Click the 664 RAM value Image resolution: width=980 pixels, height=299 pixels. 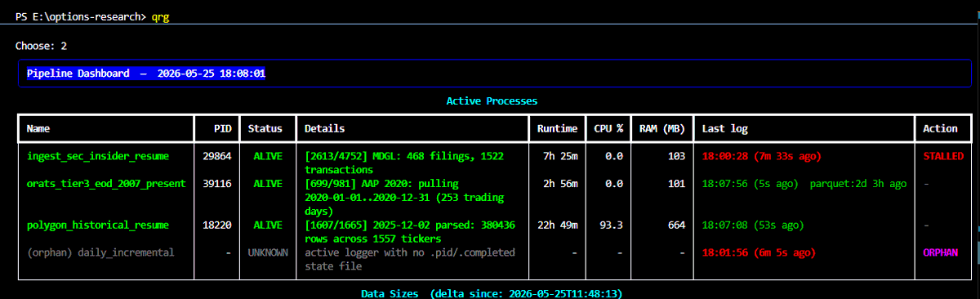click(x=676, y=225)
